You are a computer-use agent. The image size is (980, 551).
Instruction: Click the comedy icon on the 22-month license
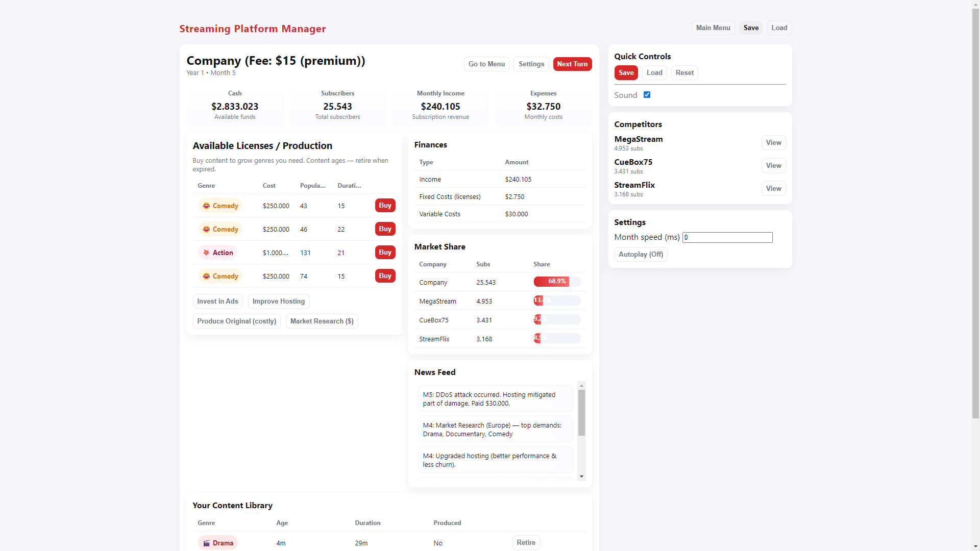pyautogui.click(x=206, y=229)
